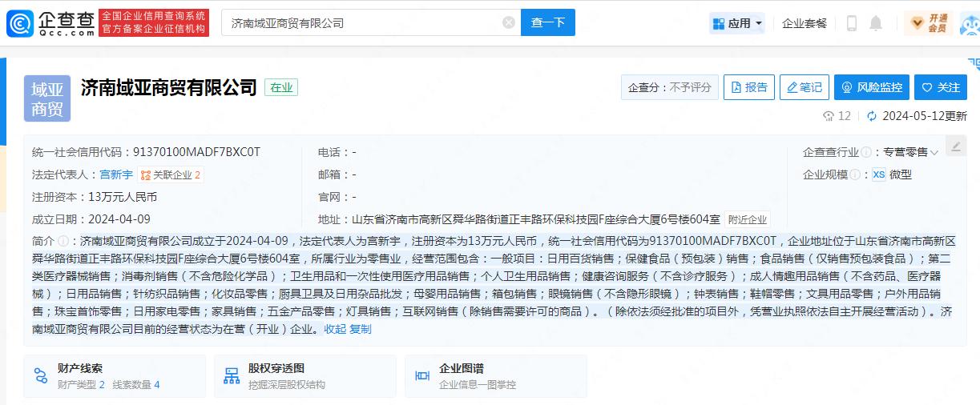Screen dimensions: 980x405
Task: Refresh data via 2024-05-12更新 icon
Action: pos(873,116)
